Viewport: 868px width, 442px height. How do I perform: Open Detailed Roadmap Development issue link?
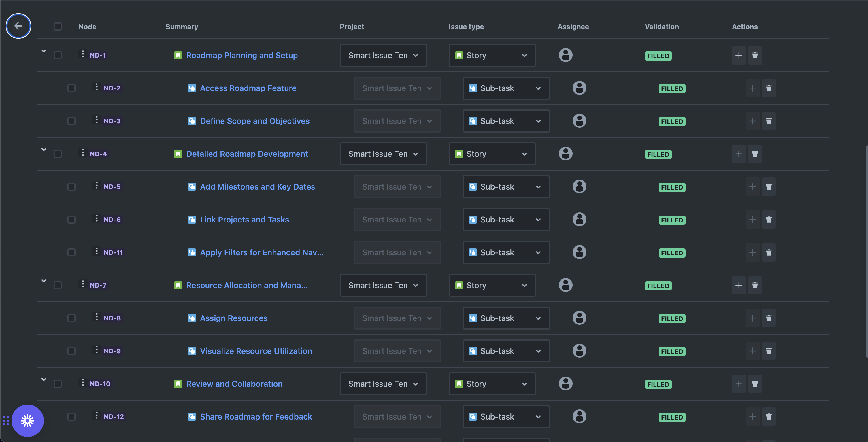[247, 154]
